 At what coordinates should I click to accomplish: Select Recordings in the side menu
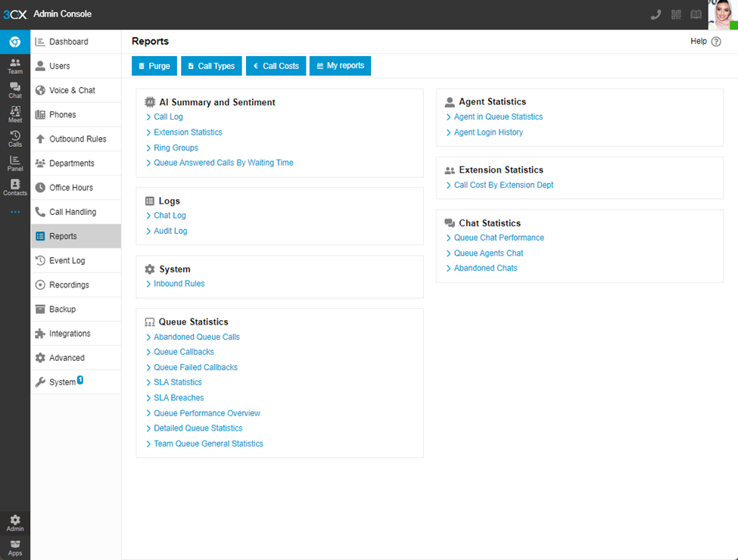pos(69,285)
